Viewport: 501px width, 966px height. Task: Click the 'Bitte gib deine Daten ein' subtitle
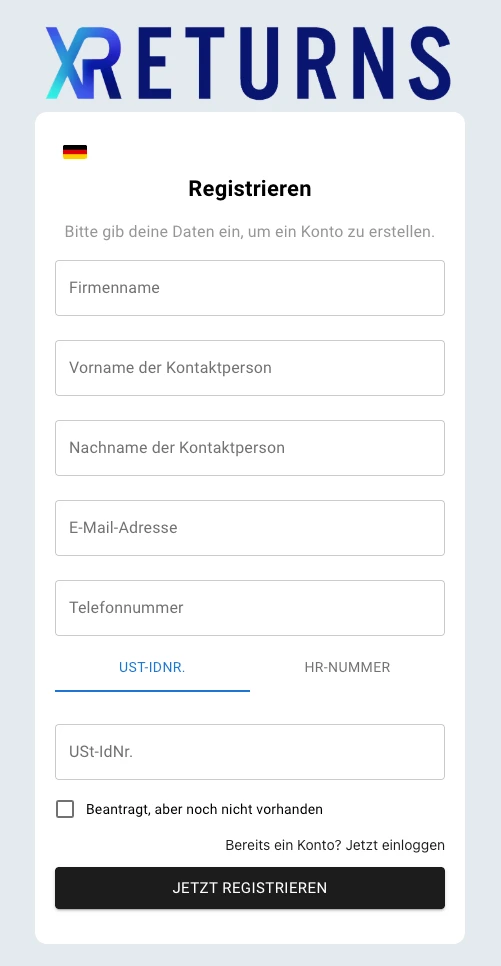point(250,232)
